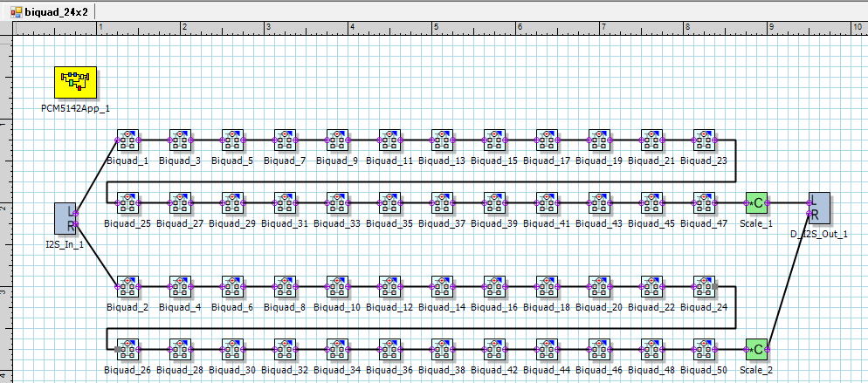The image size is (868, 383).
Task: Select the Biquad_44 filter block
Action: click(x=547, y=349)
